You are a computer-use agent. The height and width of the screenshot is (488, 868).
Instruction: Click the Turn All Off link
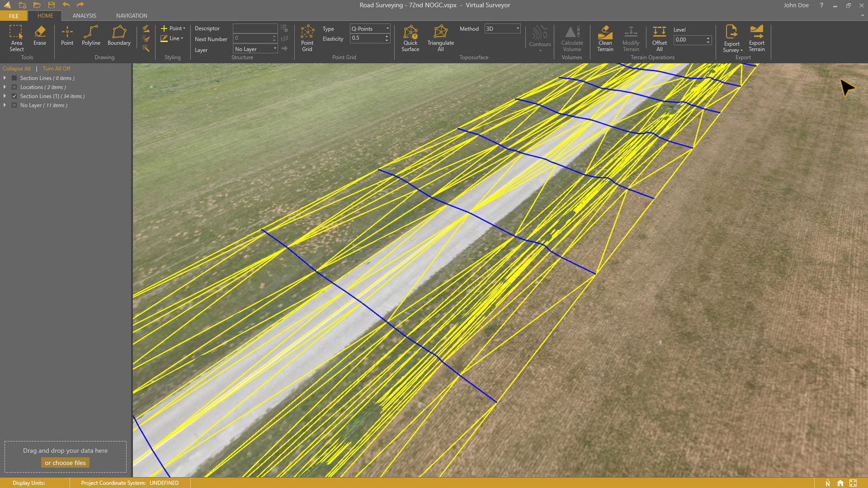coord(56,68)
